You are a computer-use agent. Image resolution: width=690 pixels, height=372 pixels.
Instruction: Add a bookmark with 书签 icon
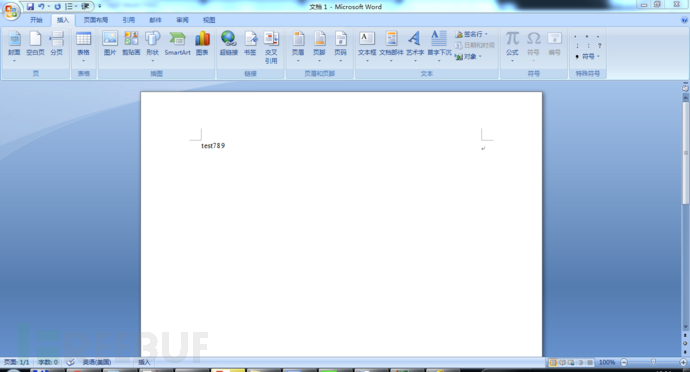click(250, 44)
